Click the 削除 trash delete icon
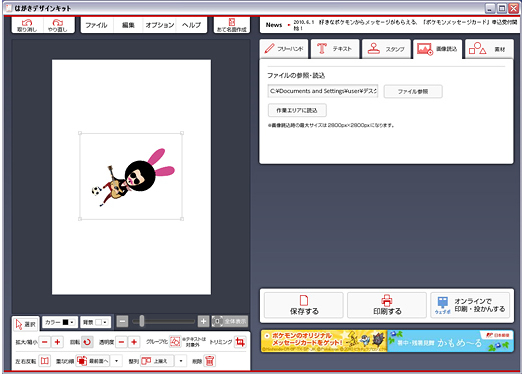 coord(210,361)
